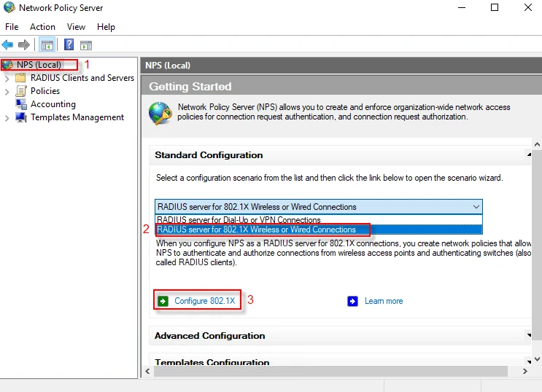Click the Policies scroll icon
The image size is (542, 392).
21,91
